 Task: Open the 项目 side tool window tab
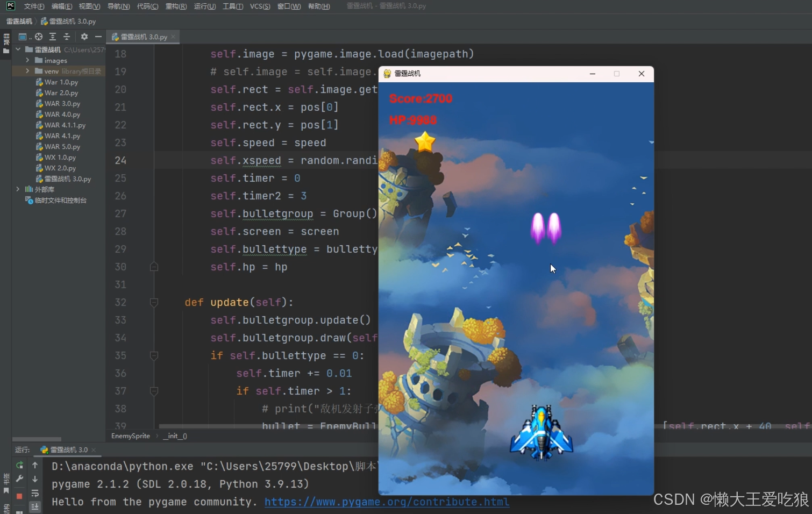tap(6, 43)
